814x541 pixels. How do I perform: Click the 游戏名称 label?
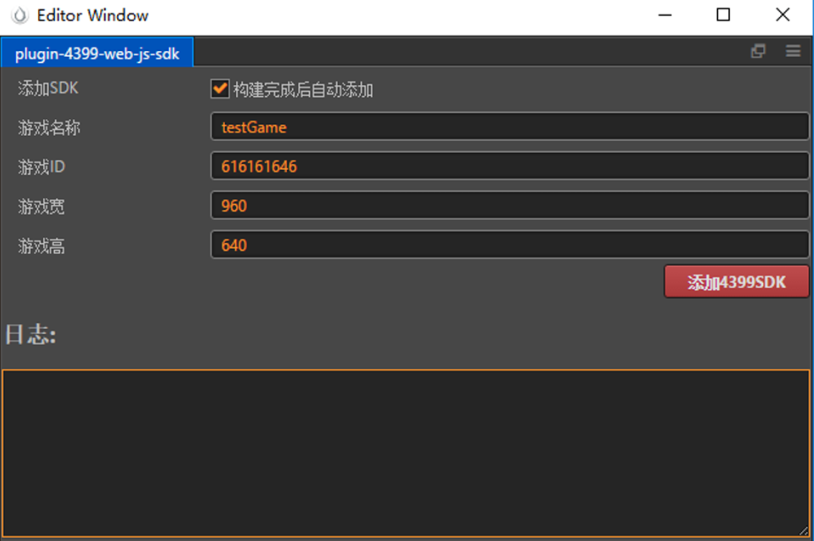pos(49,128)
